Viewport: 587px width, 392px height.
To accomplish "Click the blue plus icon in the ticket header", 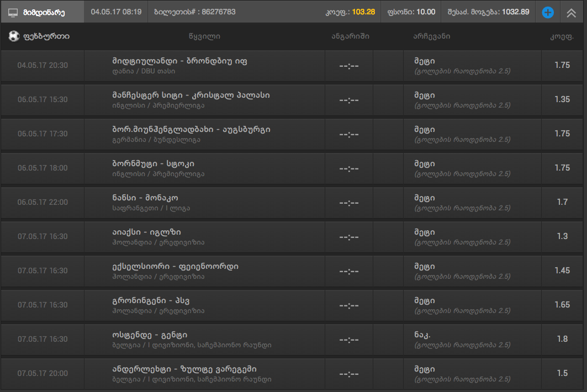I will click(x=548, y=12).
